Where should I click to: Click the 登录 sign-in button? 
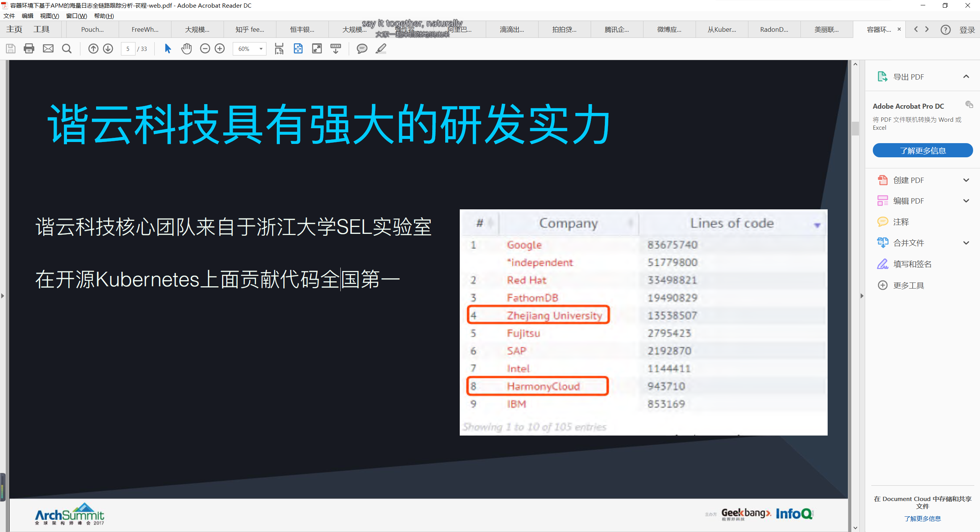(967, 30)
